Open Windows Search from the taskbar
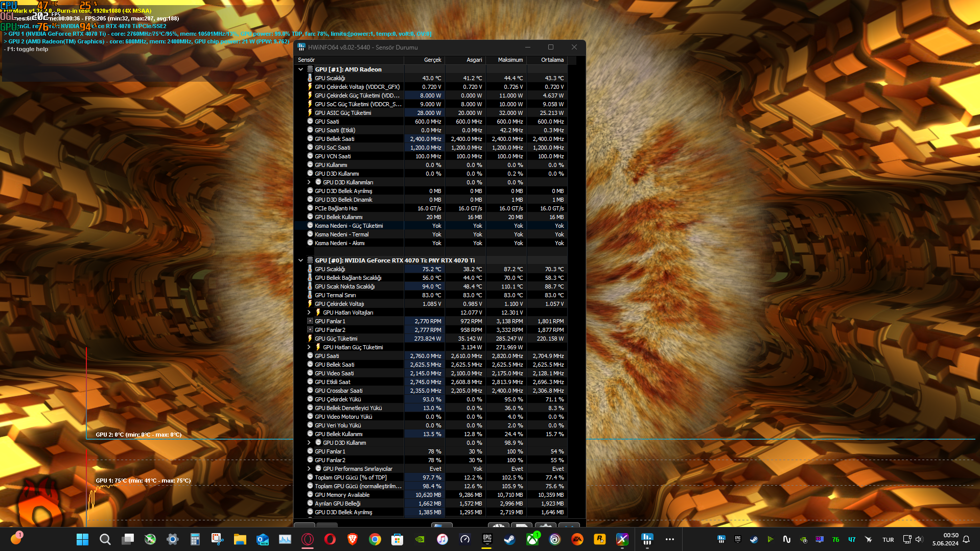 click(105, 539)
